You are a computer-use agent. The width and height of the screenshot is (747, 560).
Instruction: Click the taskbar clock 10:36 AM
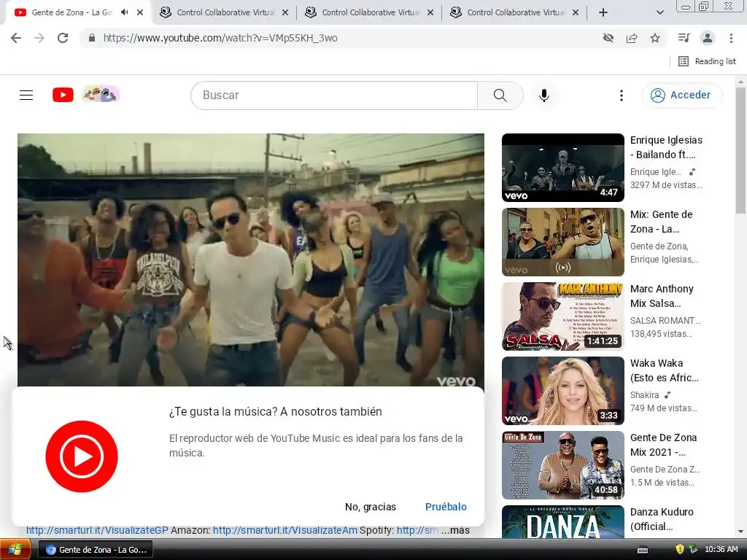(x=721, y=550)
